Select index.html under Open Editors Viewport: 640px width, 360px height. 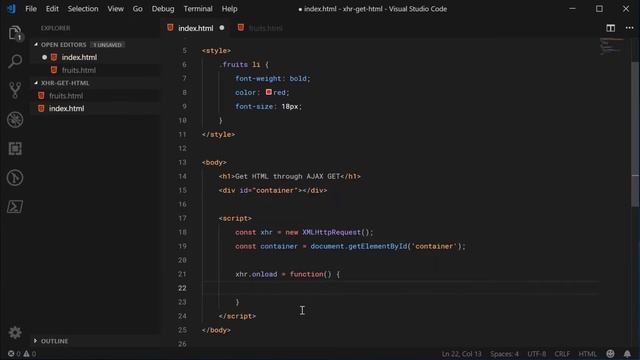coord(79,57)
